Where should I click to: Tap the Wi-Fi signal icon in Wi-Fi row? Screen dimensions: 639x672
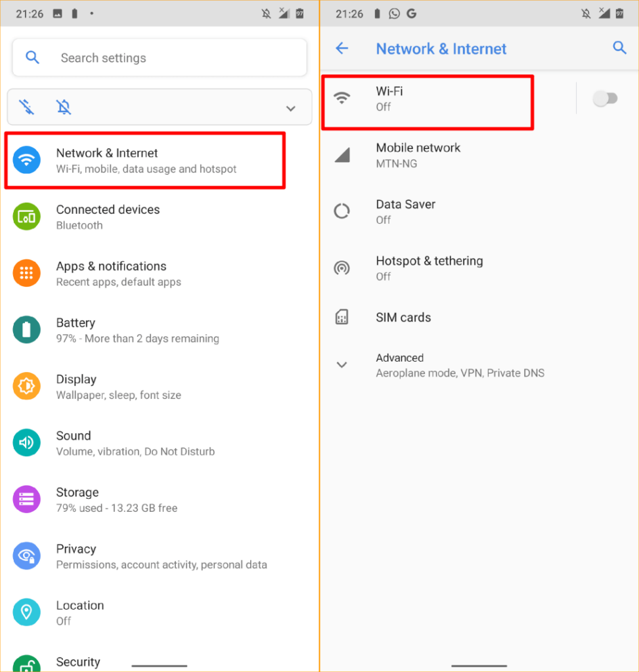[342, 98]
